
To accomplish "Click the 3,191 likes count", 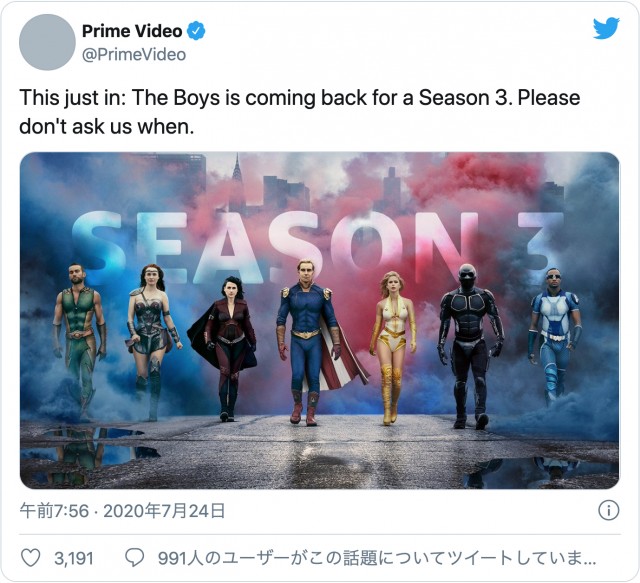I will point(74,559).
